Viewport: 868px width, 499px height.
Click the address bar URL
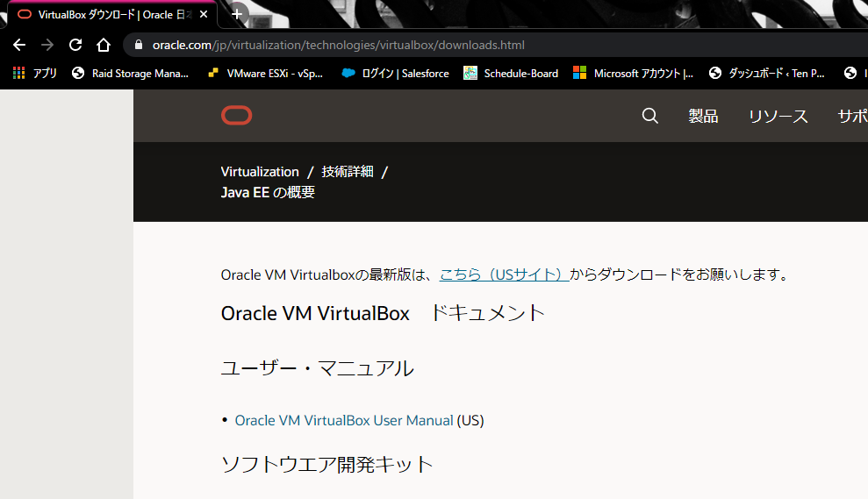tap(338, 45)
